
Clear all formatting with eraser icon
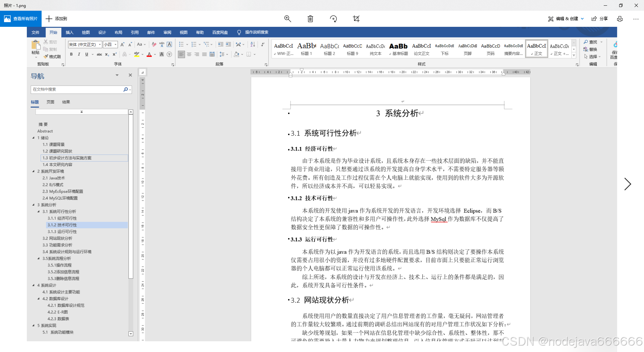[154, 45]
